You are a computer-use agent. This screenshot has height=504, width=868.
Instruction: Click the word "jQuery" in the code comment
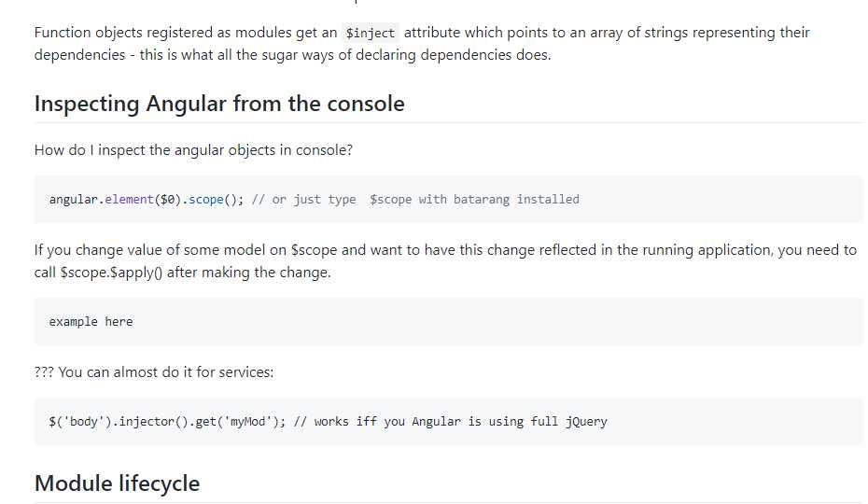pos(586,422)
